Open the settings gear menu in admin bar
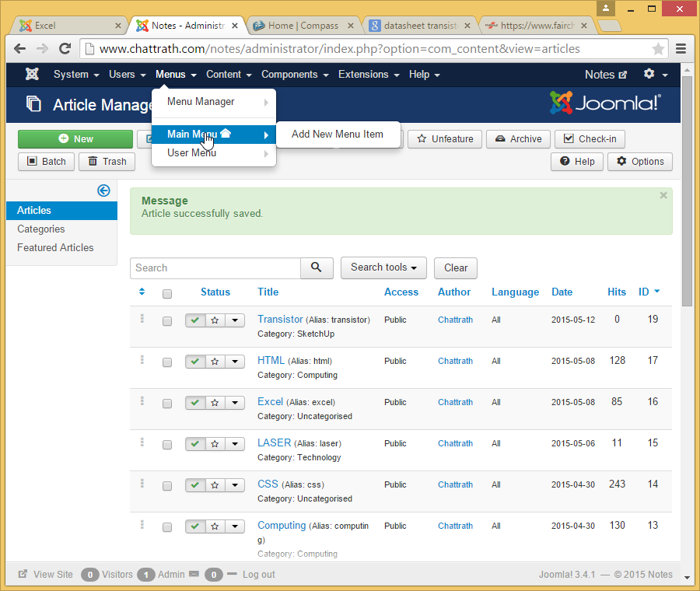This screenshot has width=700, height=591. 655,75
